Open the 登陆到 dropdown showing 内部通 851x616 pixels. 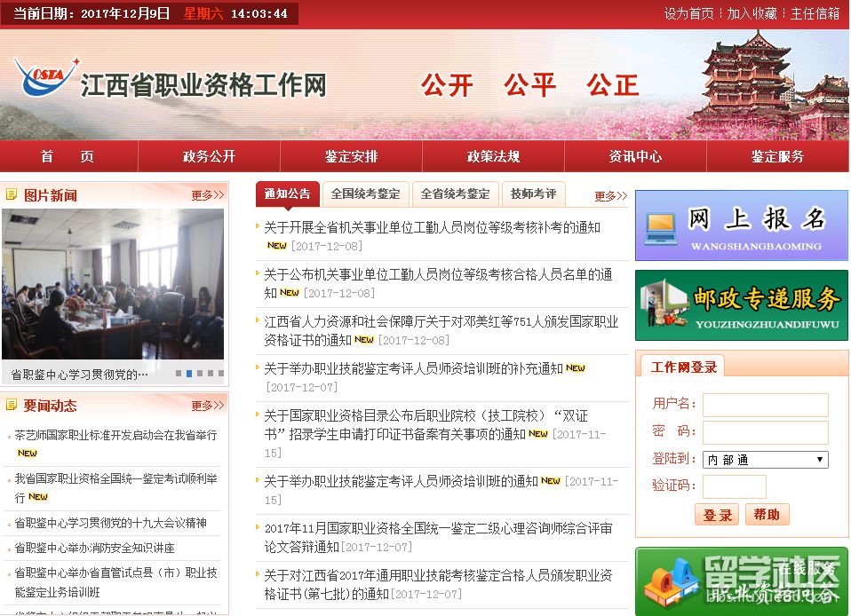(x=765, y=460)
